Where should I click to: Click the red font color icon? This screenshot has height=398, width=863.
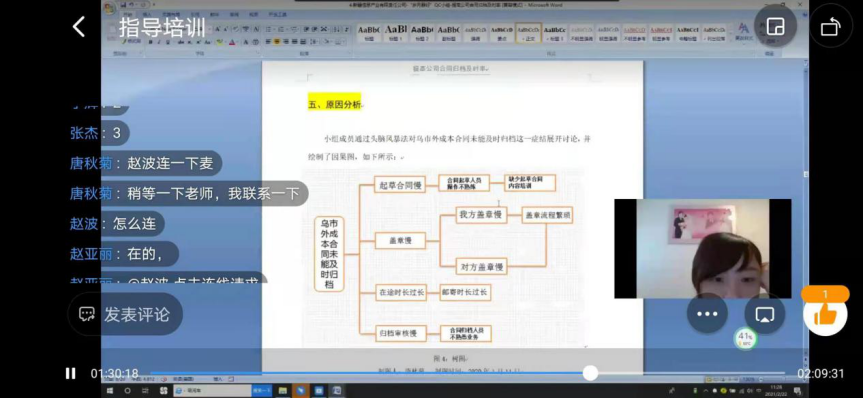click(x=232, y=42)
